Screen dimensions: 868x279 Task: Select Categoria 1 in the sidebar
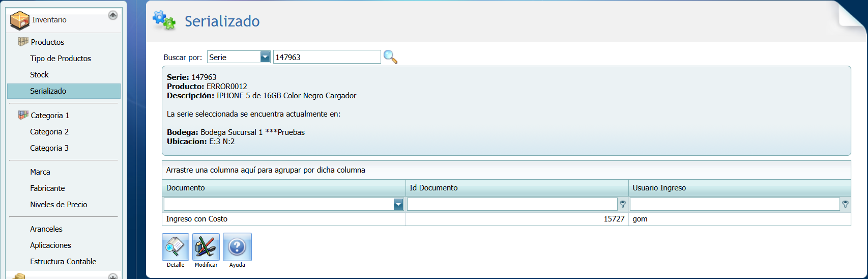point(49,116)
